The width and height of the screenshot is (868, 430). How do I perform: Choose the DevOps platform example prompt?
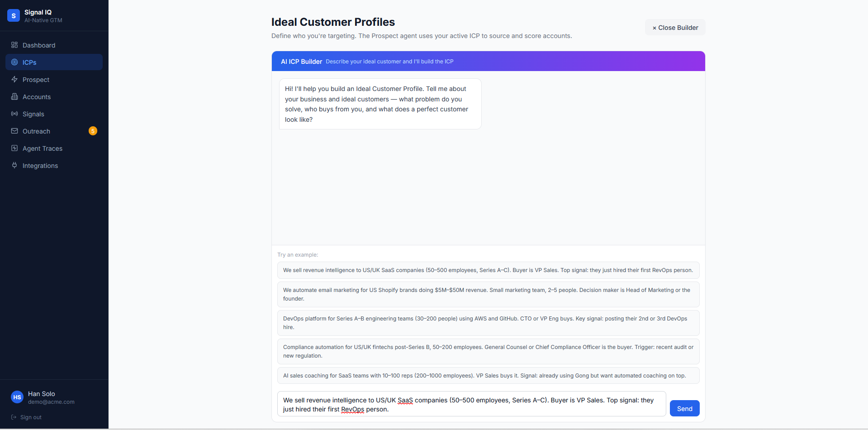(488, 323)
